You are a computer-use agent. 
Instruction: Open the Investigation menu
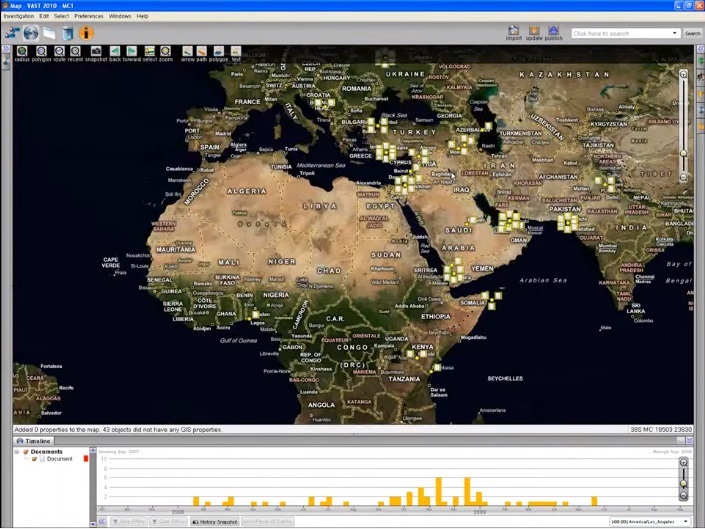pyautogui.click(x=19, y=16)
